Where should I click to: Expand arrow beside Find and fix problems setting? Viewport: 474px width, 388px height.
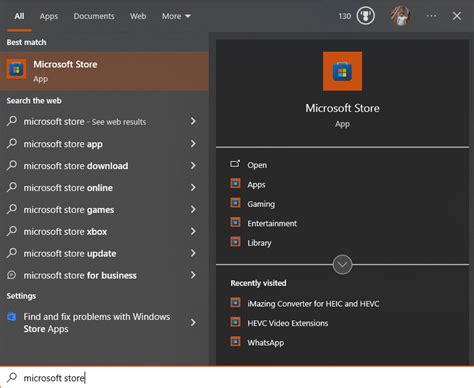point(193,322)
